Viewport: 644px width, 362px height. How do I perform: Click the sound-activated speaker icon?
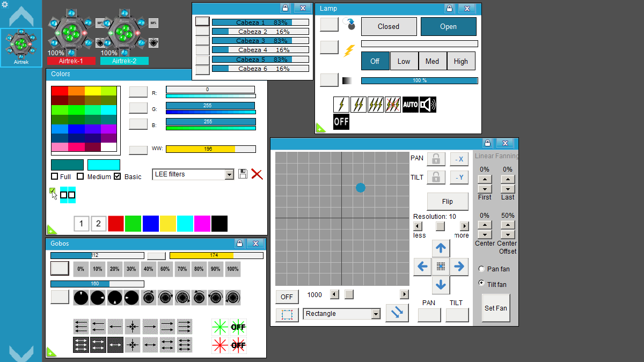(428, 105)
